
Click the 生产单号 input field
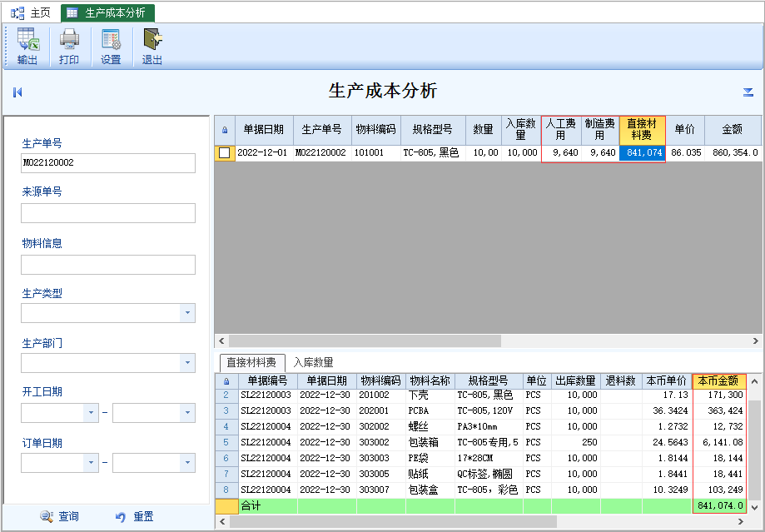coord(108,163)
